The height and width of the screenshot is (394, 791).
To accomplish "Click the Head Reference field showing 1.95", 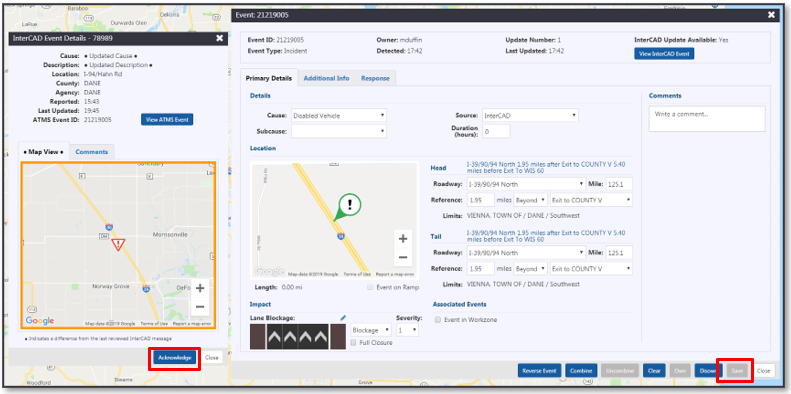I will [x=480, y=200].
